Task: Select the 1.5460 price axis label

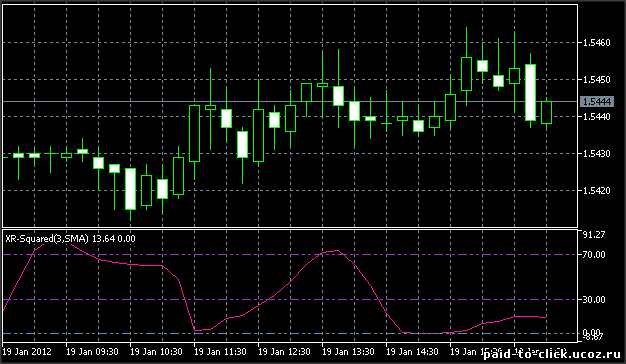Action: tap(596, 43)
